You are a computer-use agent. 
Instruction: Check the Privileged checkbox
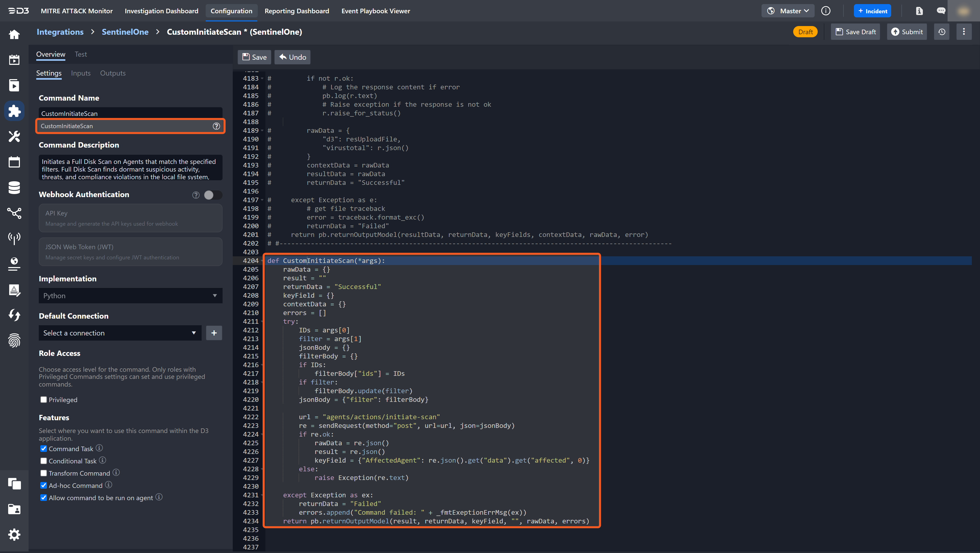click(x=44, y=400)
